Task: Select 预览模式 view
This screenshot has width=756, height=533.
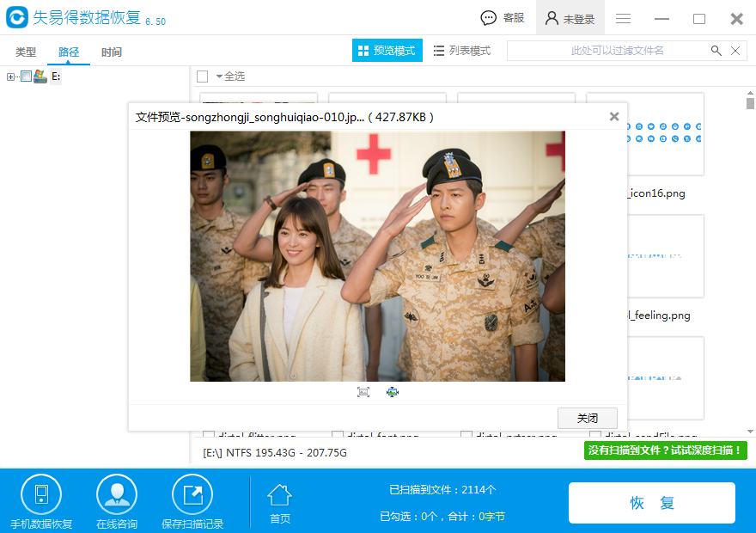Action: (387, 50)
